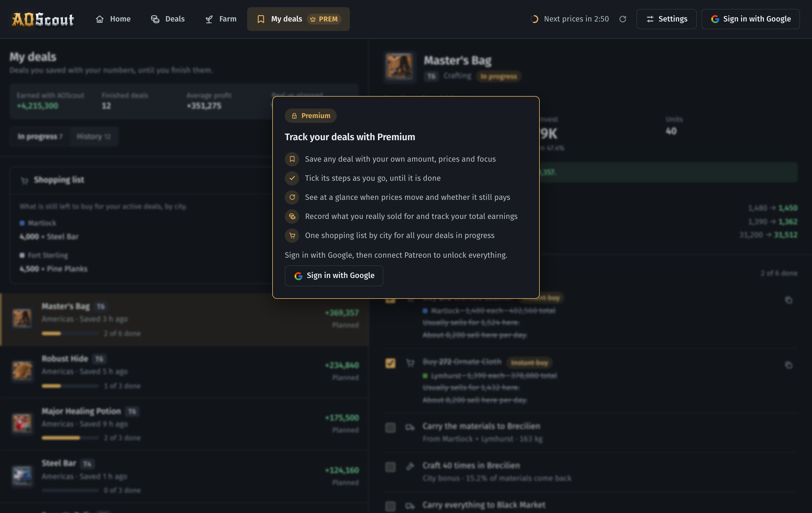
Task: Click the coins icon beside Record what you sold
Action: pos(292,216)
